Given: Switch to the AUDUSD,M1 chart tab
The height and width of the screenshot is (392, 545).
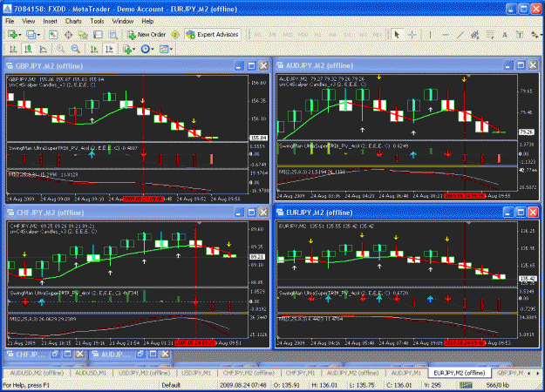Looking at the screenshot, I should click(91, 373).
